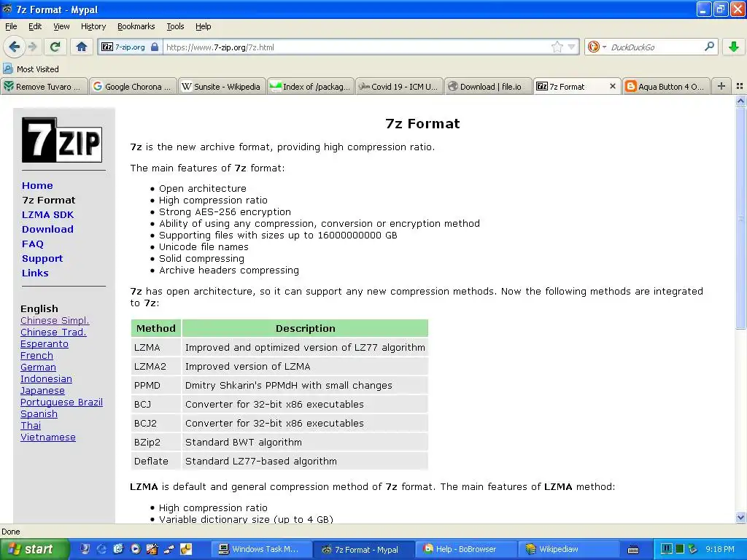Image resolution: width=747 pixels, height=560 pixels.
Task: Switch language to Thai
Action: click(31, 425)
